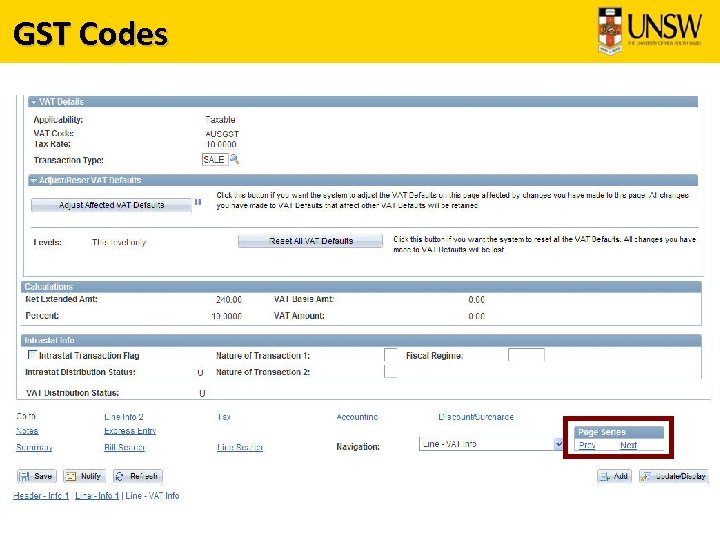Click the Refresh button

click(138, 476)
